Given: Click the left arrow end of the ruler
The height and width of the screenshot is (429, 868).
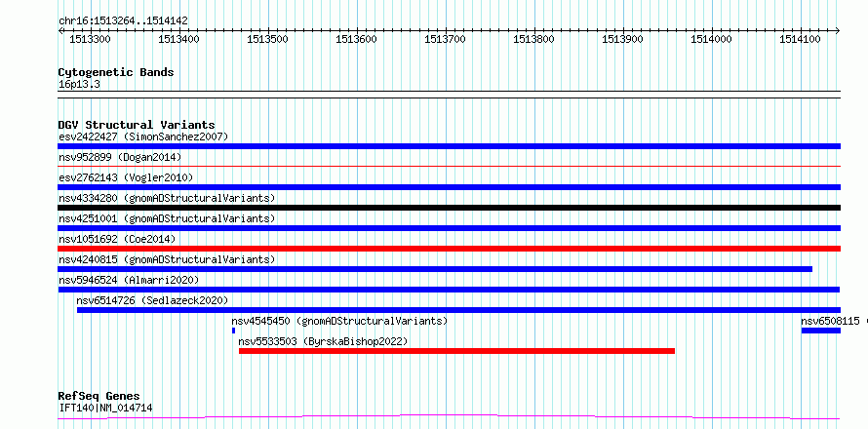Looking at the screenshot, I should tap(60, 30).
